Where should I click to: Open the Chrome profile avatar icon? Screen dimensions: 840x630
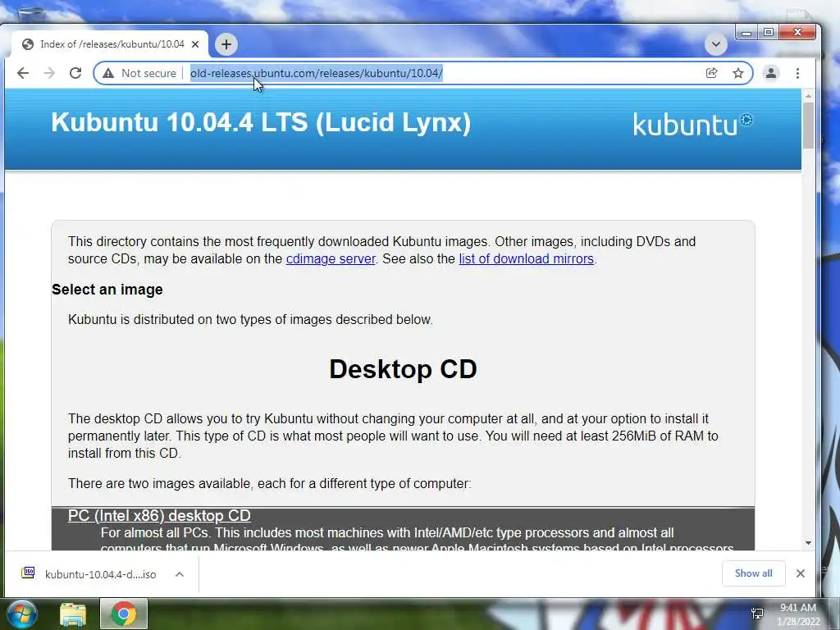pos(771,73)
